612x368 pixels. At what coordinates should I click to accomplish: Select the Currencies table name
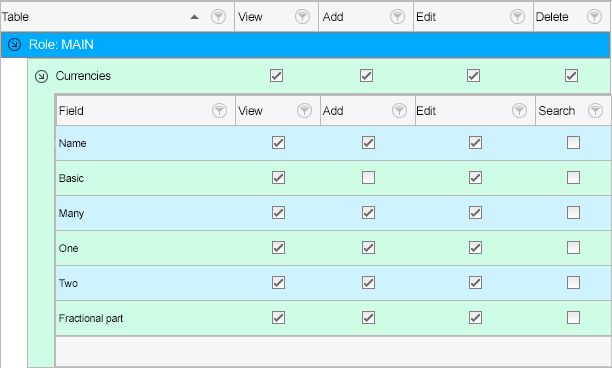[83, 76]
